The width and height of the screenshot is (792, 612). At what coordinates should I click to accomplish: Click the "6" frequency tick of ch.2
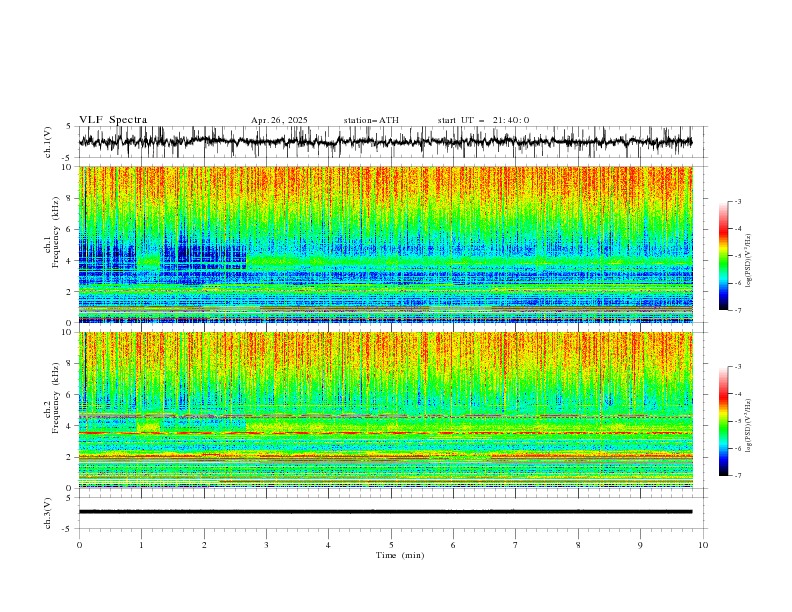tap(71, 395)
